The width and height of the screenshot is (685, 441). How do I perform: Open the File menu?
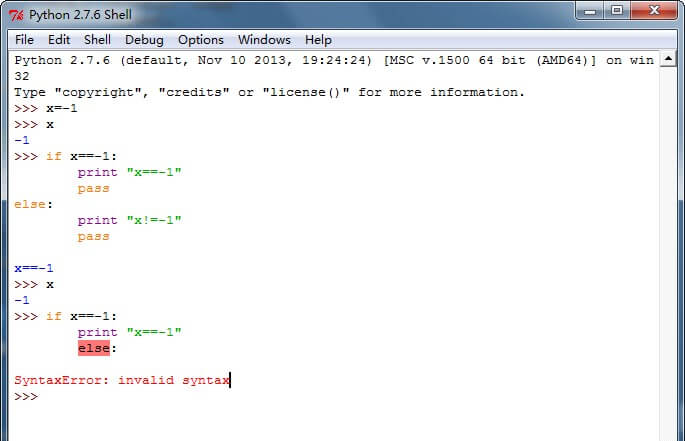click(x=24, y=40)
